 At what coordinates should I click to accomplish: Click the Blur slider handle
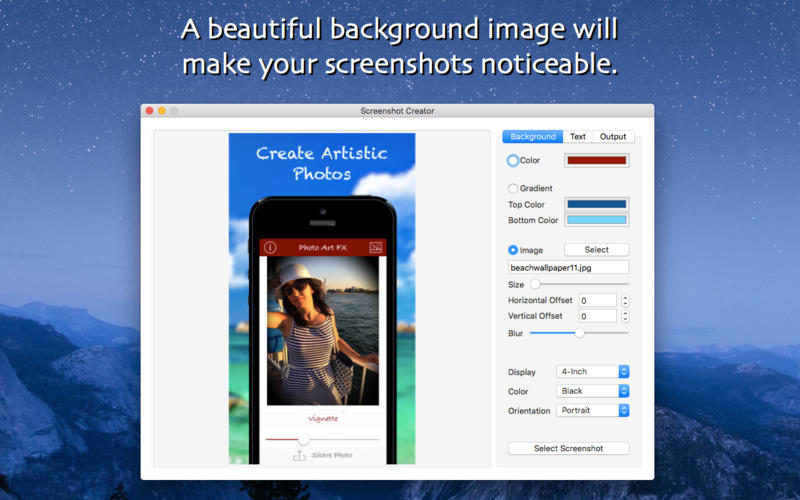point(580,333)
